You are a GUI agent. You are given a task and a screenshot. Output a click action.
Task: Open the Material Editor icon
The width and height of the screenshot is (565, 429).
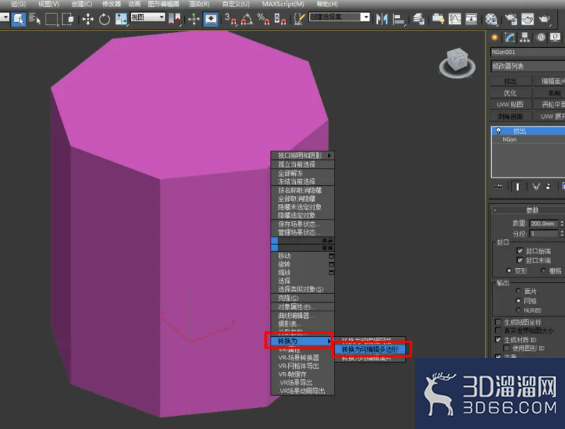pos(491,19)
